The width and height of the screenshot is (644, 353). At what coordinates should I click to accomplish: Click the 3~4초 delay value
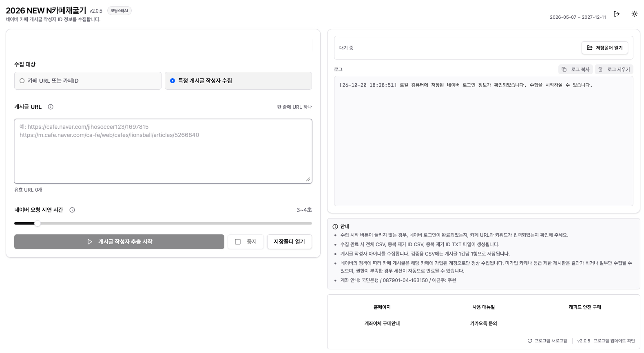[304, 210]
